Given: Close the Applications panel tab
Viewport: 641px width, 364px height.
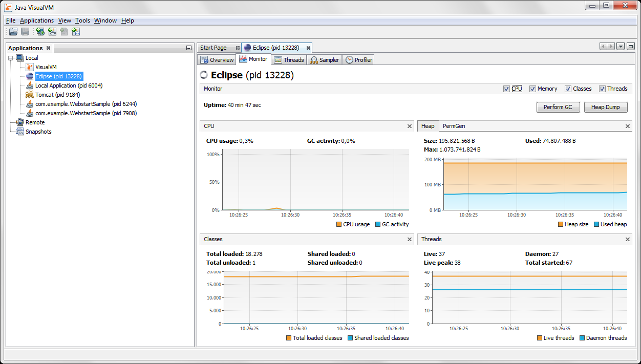Looking at the screenshot, I should click(48, 48).
